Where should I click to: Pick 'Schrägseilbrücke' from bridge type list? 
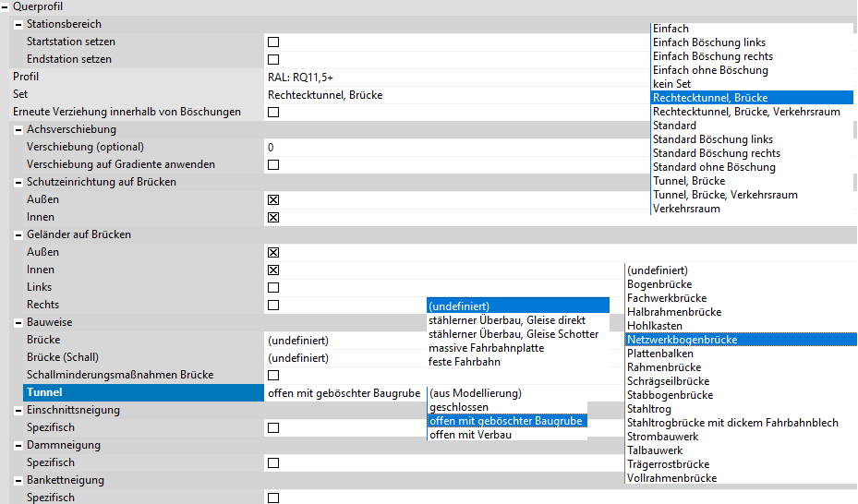668,381
